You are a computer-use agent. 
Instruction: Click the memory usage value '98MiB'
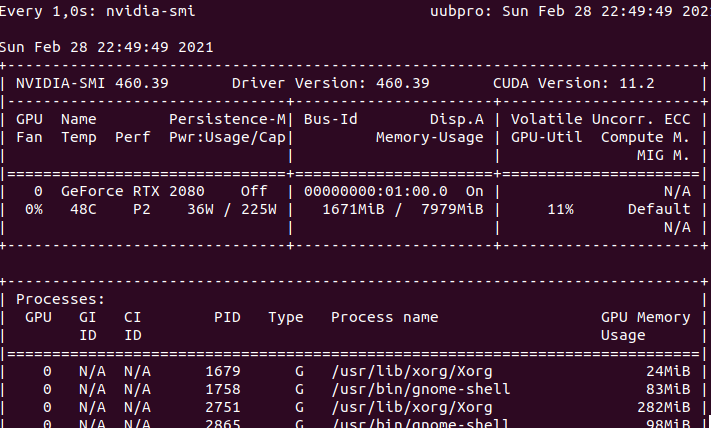(668, 424)
